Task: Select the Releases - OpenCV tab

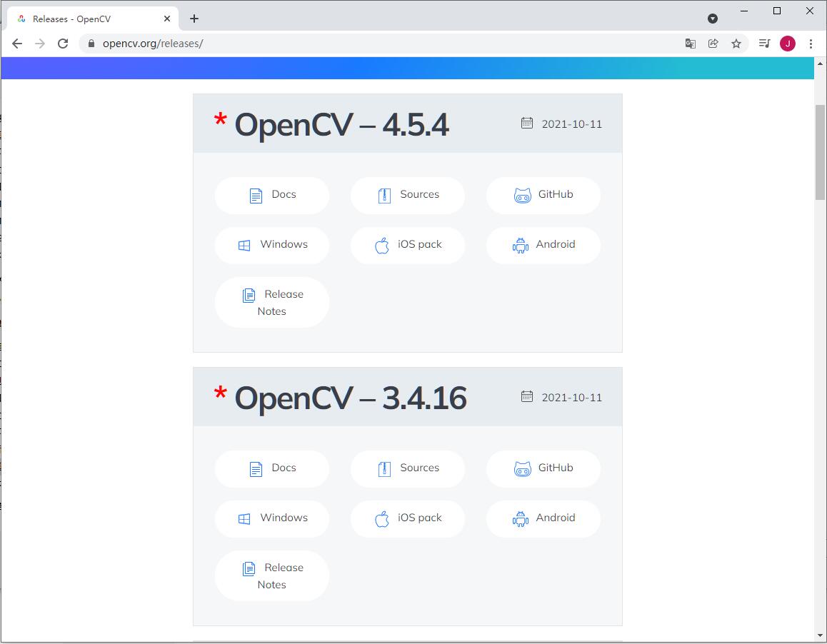Action: pos(92,19)
